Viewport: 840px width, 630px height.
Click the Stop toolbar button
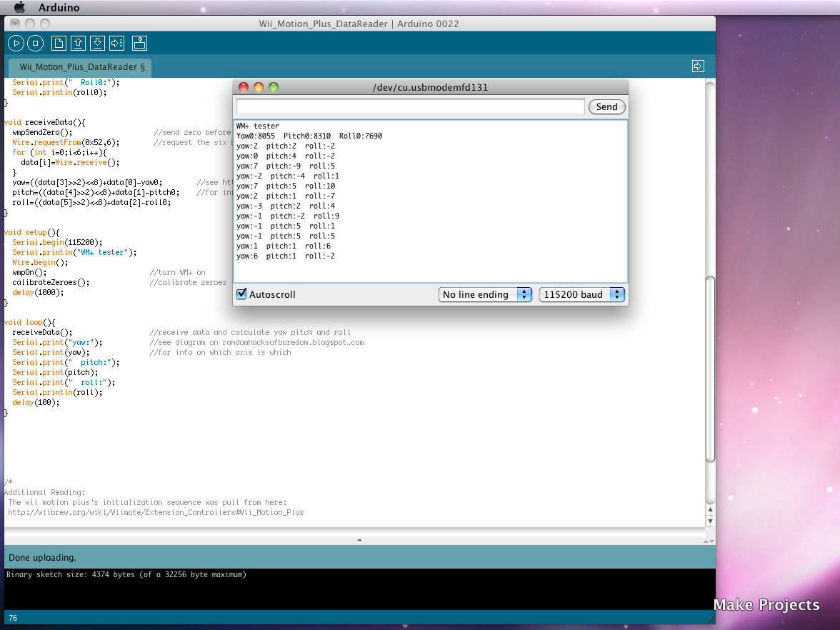(36, 43)
